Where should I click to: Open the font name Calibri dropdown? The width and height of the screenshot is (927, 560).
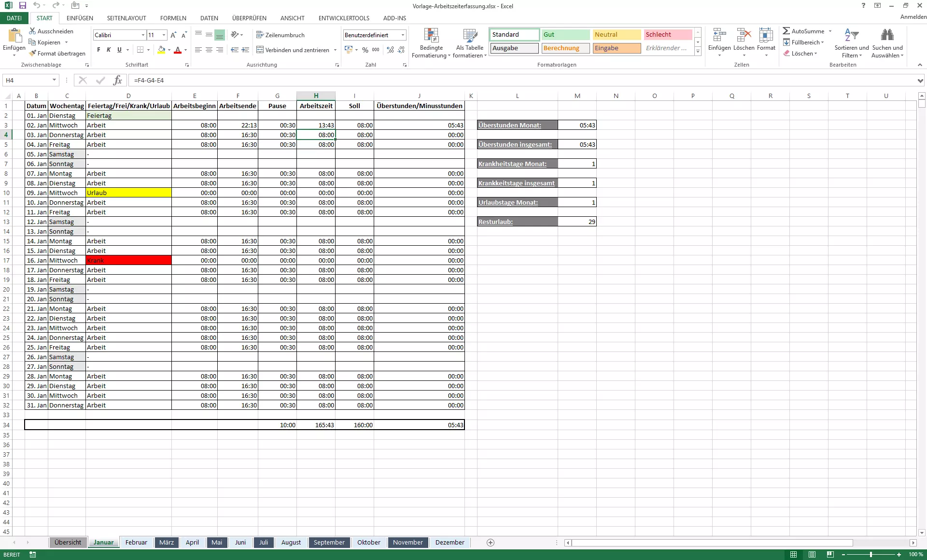pos(143,35)
